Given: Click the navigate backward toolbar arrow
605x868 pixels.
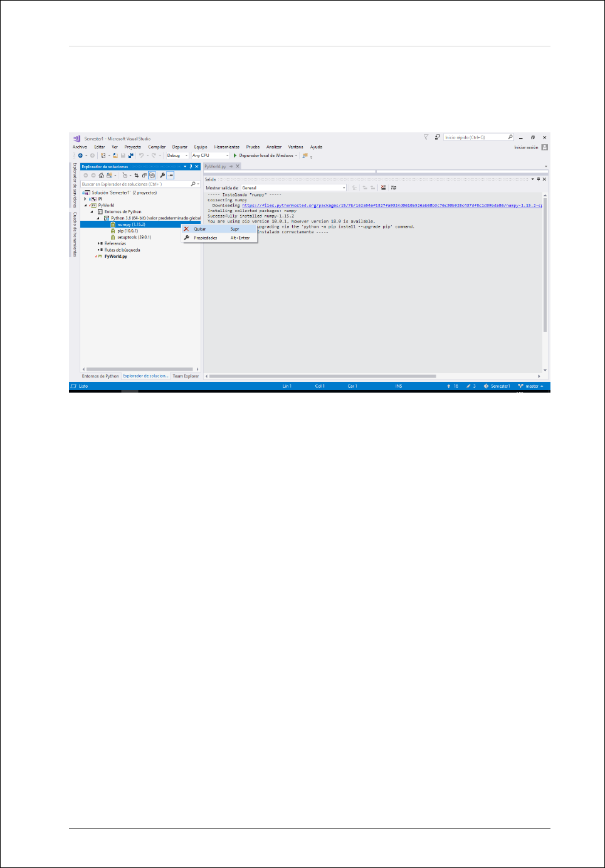Looking at the screenshot, I should (x=80, y=156).
